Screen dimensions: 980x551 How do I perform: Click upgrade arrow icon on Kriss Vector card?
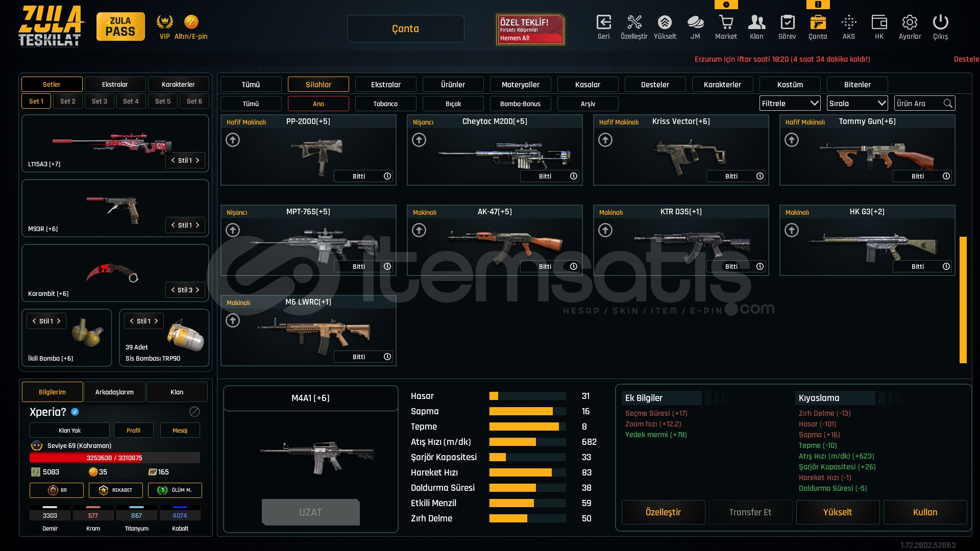[x=605, y=140]
